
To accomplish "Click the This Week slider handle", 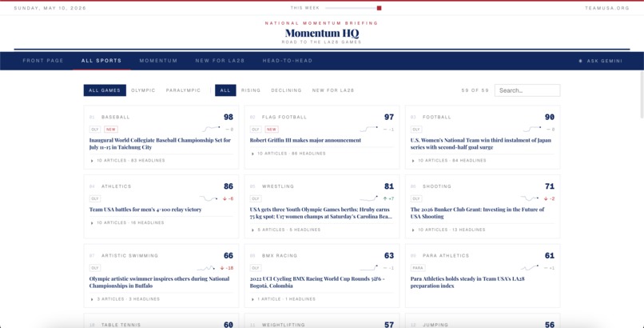I will pos(379,8).
